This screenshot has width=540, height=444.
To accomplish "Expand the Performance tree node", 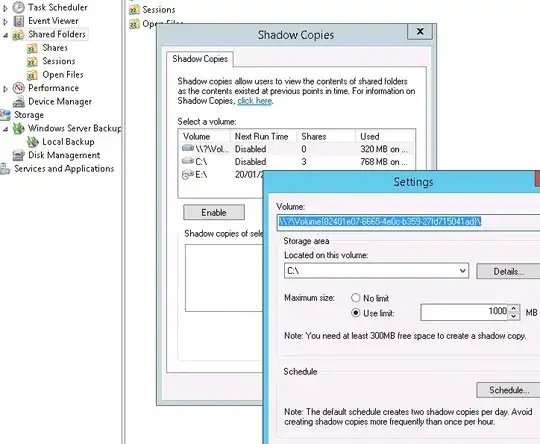I will coord(5,89).
